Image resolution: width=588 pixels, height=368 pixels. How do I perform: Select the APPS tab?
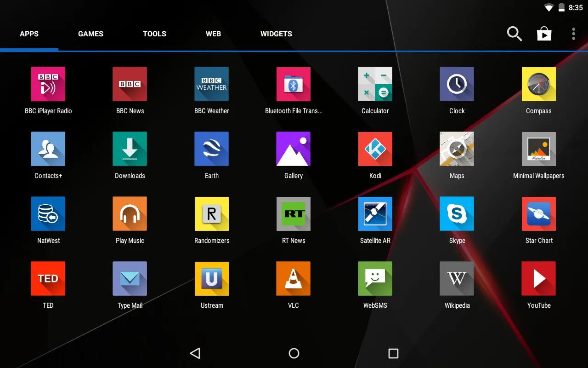(x=29, y=34)
